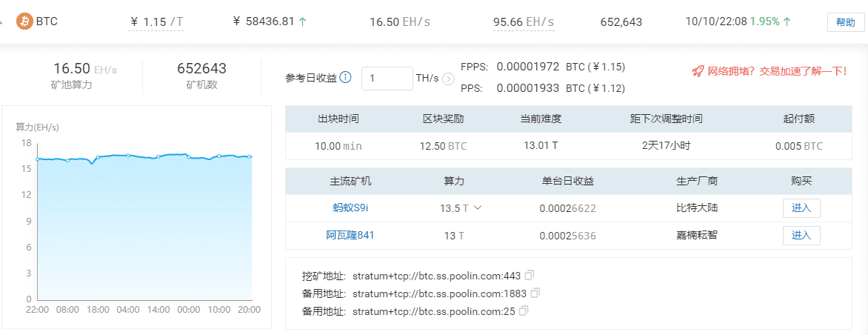Screen dimensions: 868x335
Task: Click the 网络拥堵 transaction accelerator link
Action: click(777, 71)
